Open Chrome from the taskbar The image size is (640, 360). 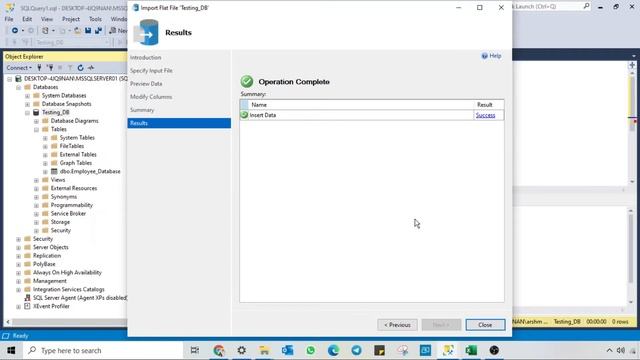219,351
